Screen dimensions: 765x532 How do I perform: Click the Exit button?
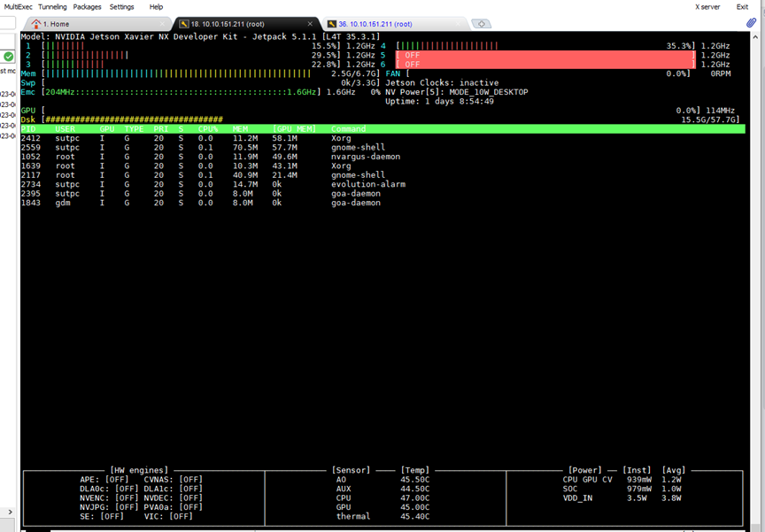click(x=742, y=7)
